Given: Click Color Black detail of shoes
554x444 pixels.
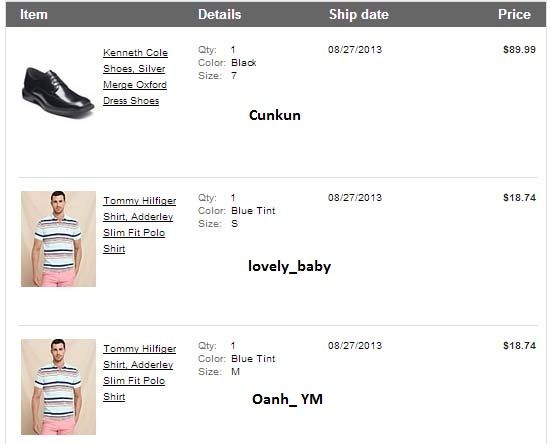Looking at the screenshot, I should [x=227, y=63].
